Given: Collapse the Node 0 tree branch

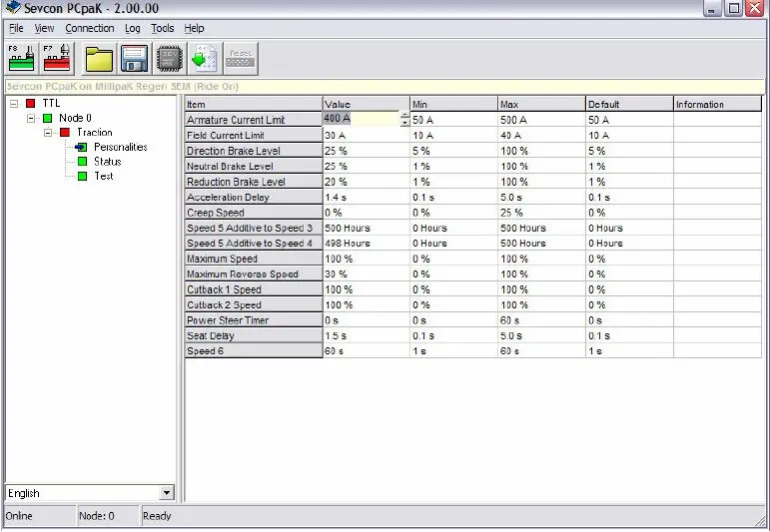Looking at the screenshot, I should 31,118.
